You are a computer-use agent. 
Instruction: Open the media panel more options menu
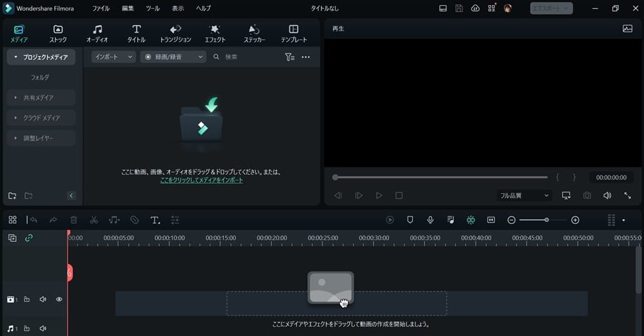(306, 57)
